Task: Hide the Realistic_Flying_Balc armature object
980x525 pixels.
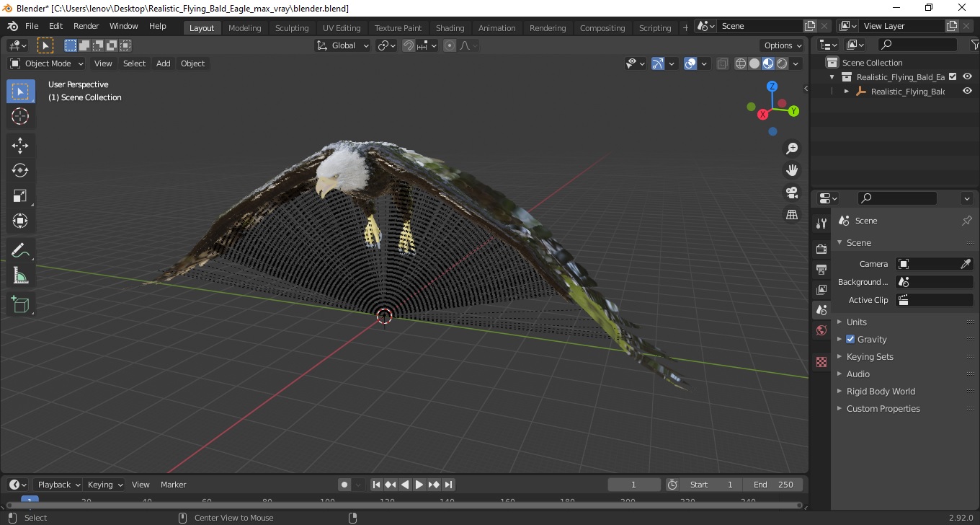Action: 968,92
